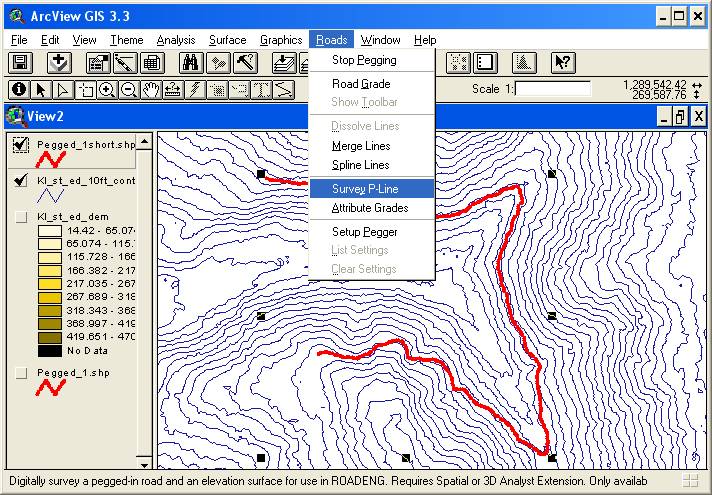Choose Survey P-Line from Roads menu
Screen dimensions: 712x495
367,188
